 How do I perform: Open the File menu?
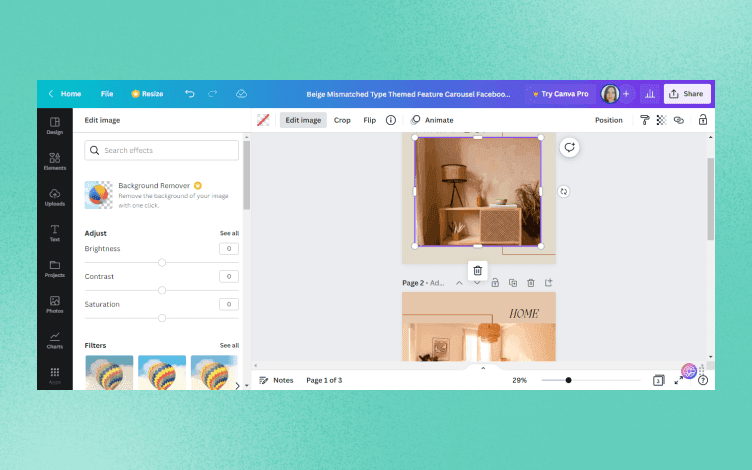coord(107,94)
